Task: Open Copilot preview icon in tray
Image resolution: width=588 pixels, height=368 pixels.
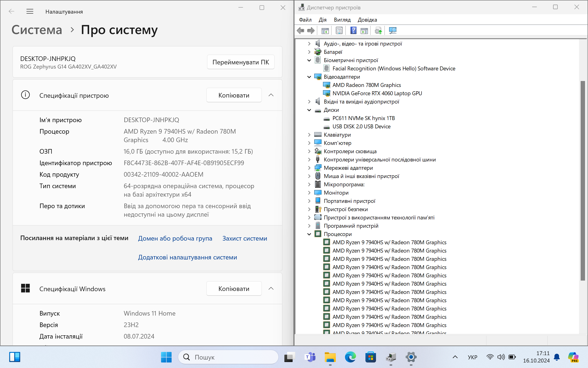Action: pyautogui.click(x=574, y=357)
